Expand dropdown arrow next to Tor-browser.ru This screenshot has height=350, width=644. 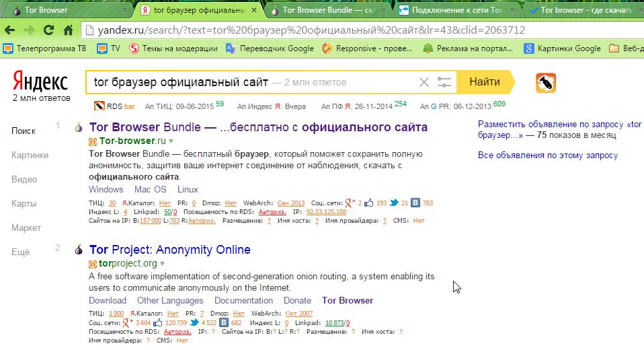[x=171, y=141]
